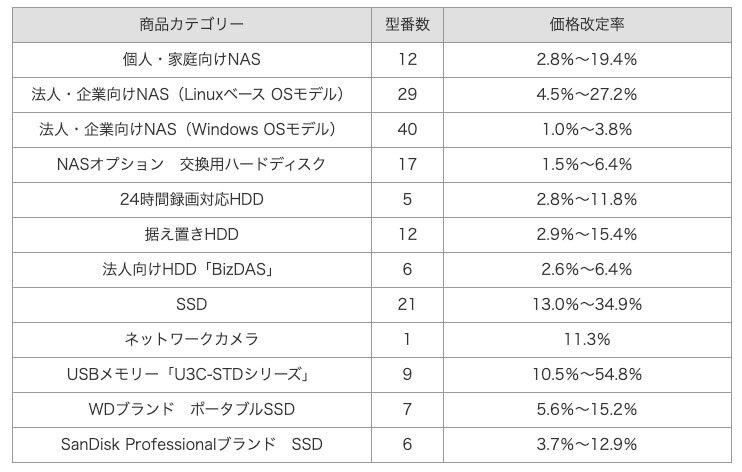Select the 据え置きHDD category cell

tap(190, 234)
